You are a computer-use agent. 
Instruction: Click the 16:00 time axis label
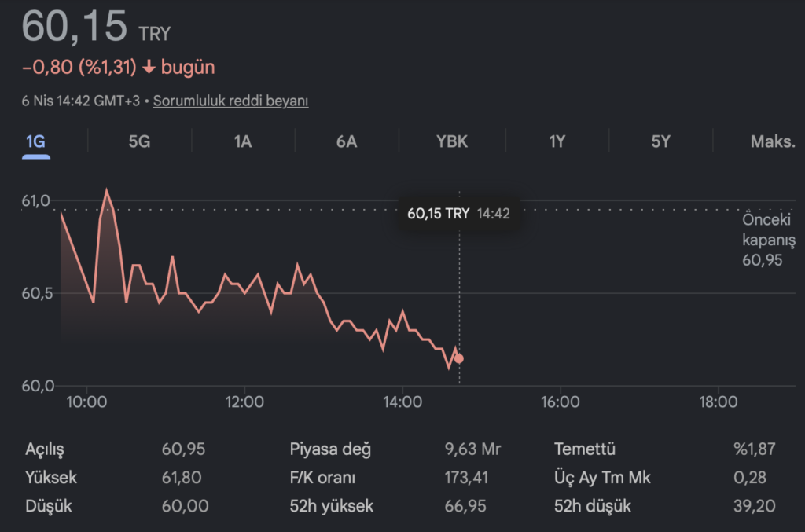[x=560, y=402]
